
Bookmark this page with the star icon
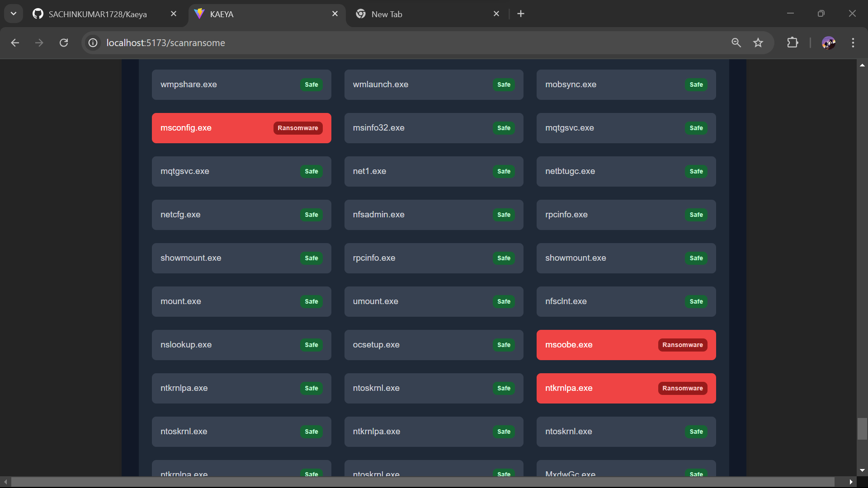tap(758, 42)
